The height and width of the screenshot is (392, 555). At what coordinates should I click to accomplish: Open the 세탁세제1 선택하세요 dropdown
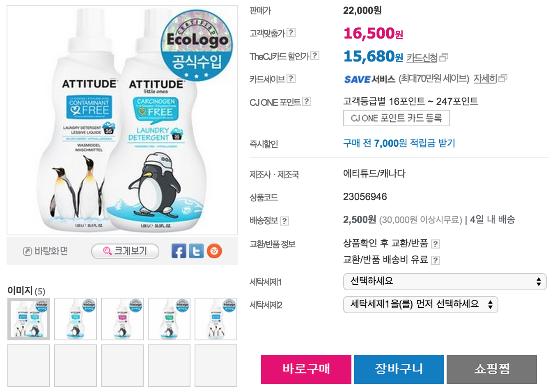pyautogui.click(x=445, y=282)
